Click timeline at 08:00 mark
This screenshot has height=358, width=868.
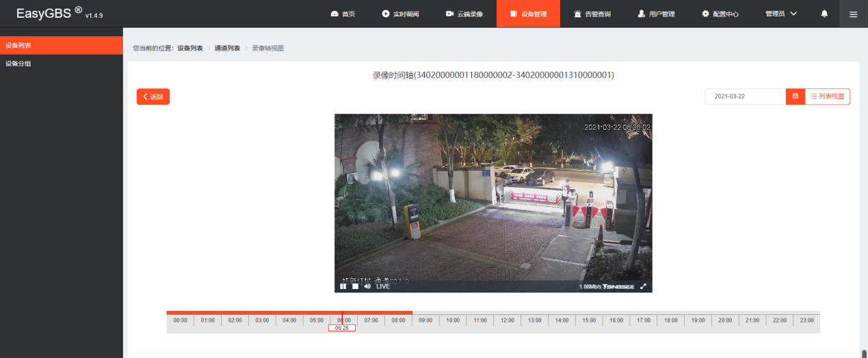(398, 320)
